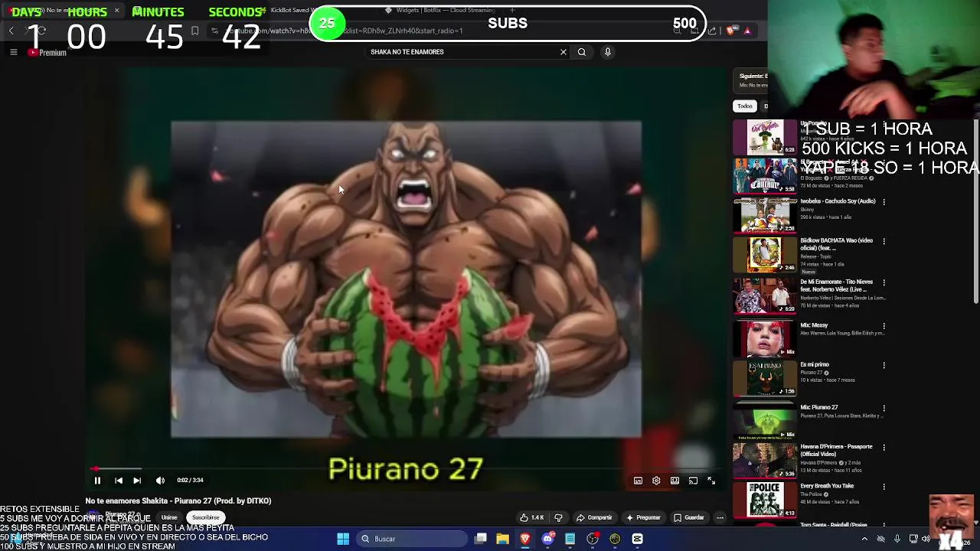Screen dimensions: 980x551
Task: Click the system tray microphone icon
Action: pos(897,539)
